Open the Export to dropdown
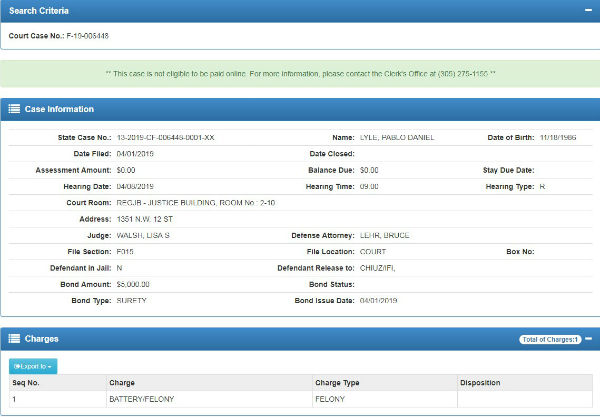Image resolution: width=600 pixels, height=418 pixels. click(33, 366)
